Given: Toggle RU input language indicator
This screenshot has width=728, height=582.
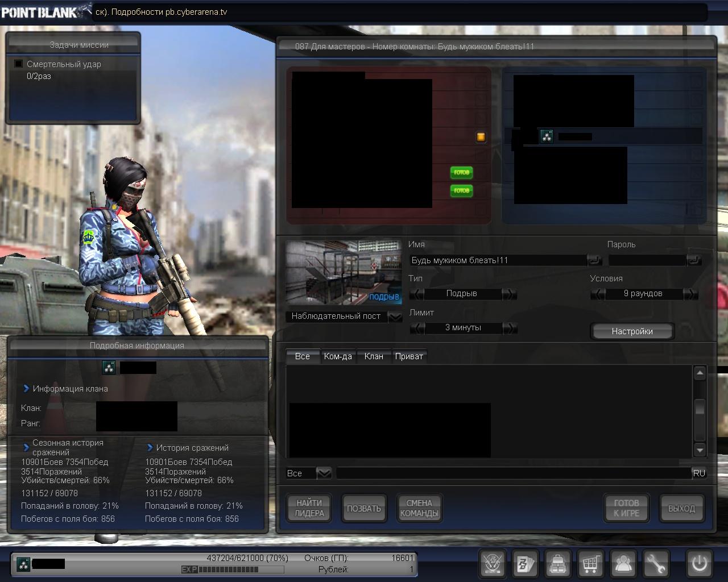Looking at the screenshot, I should pos(699,473).
